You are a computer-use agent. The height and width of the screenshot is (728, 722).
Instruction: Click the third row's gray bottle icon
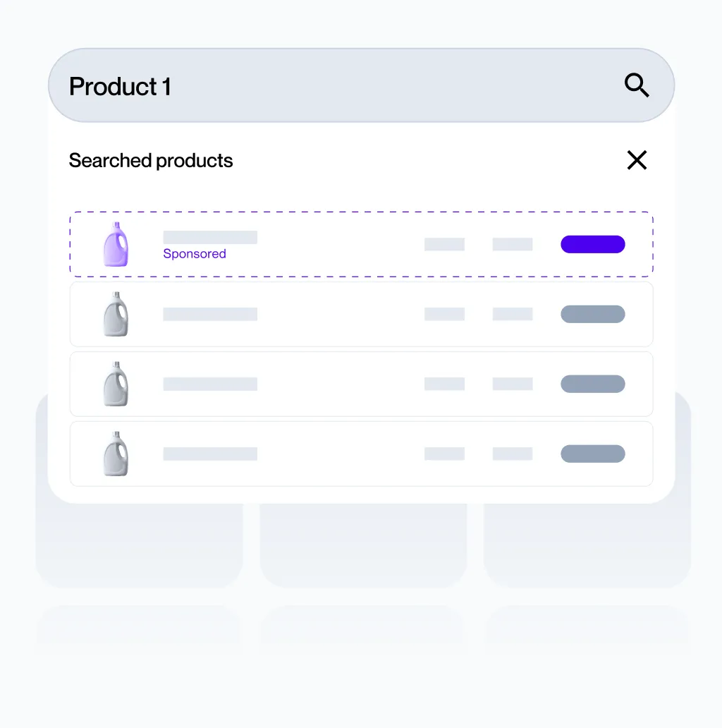pyautogui.click(x=116, y=384)
